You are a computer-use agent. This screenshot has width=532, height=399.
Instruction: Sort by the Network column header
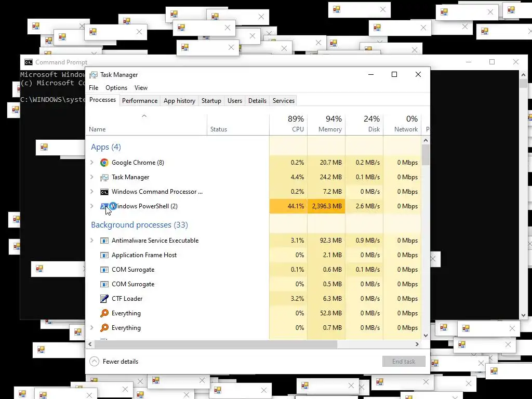[403, 124]
